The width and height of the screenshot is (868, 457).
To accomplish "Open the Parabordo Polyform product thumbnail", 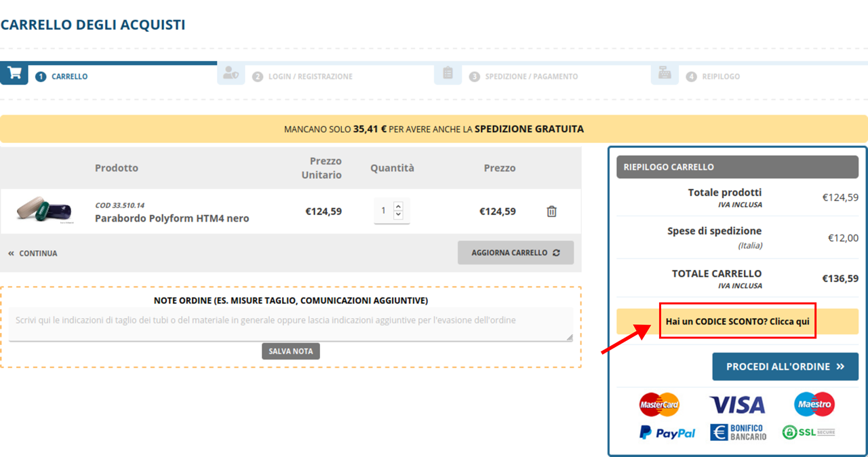I will 44,209.
